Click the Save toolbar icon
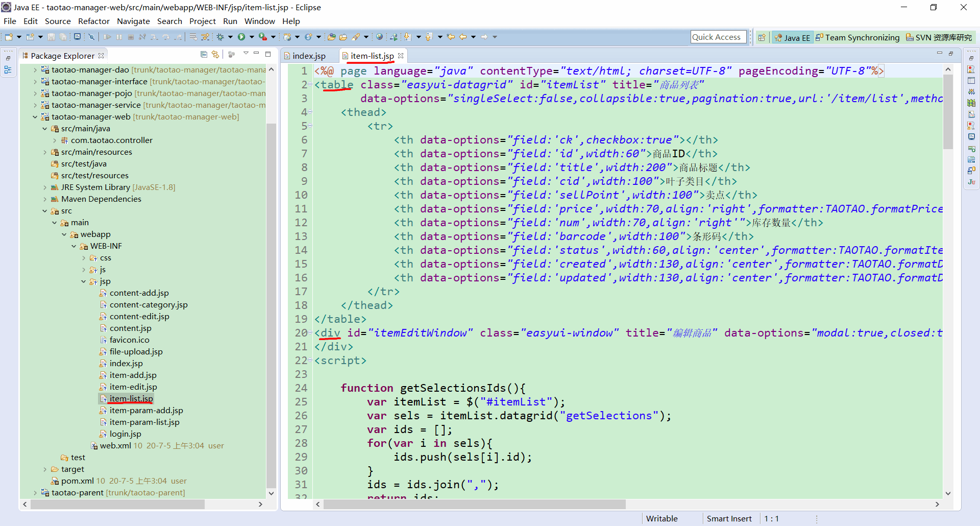This screenshot has width=980, height=526. coord(51,37)
